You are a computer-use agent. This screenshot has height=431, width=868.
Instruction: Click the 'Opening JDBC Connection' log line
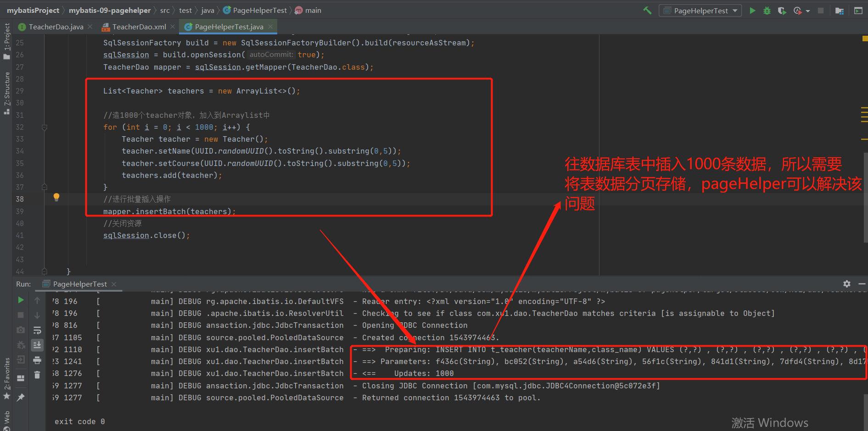pos(414,325)
